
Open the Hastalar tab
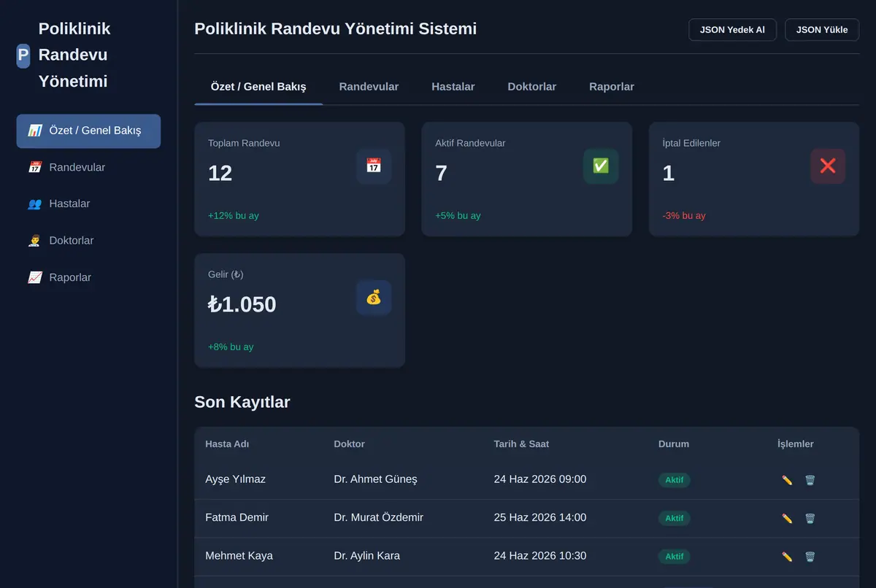coord(453,87)
